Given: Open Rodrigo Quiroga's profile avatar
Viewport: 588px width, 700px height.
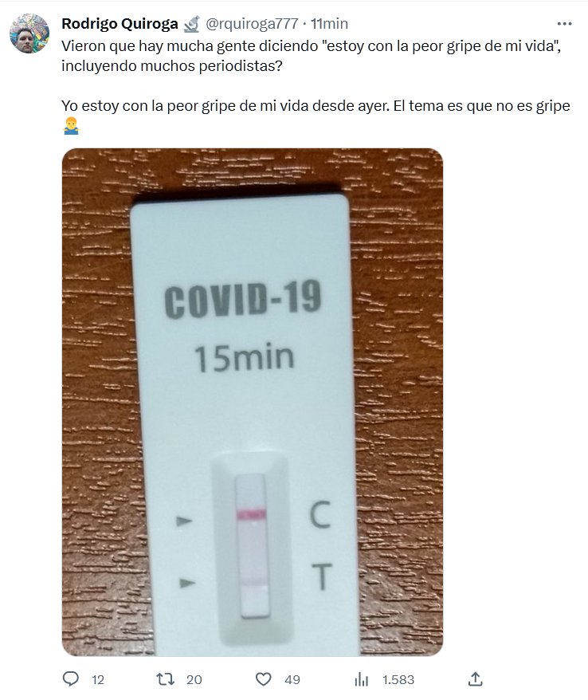Looking at the screenshot, I should [29, 33].
